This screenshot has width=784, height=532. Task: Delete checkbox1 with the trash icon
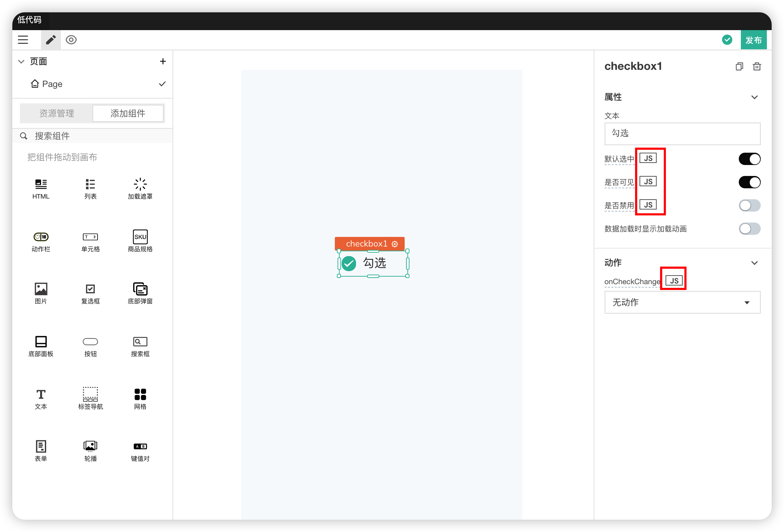tap(757, 66)
